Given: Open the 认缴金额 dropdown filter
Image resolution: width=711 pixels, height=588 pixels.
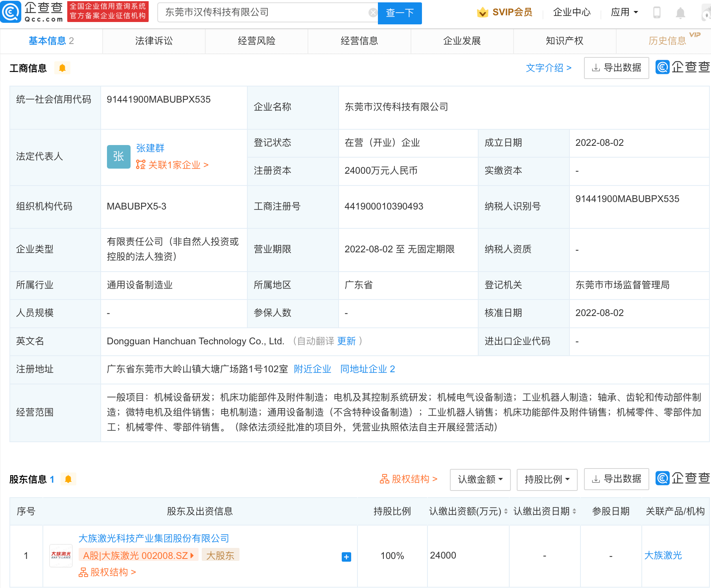Looking at the screenshot, I should (x=480, y=479).
